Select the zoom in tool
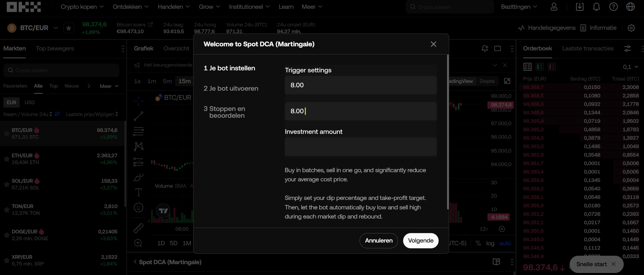The image size is (644, 275). pos(138,243)
